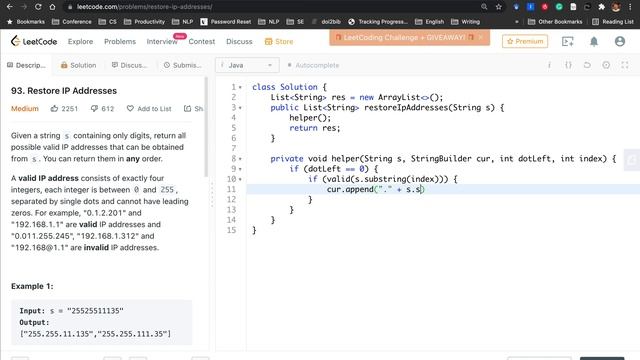640x360 pixels.
Task: Enter fullscreen editor mode
Action: coord(625,65)
